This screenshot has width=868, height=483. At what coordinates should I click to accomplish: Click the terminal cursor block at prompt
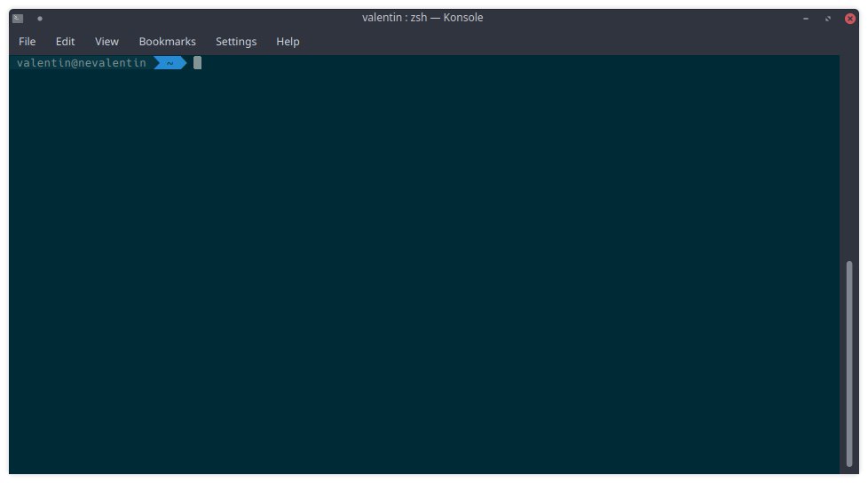[x=197, y=63]
